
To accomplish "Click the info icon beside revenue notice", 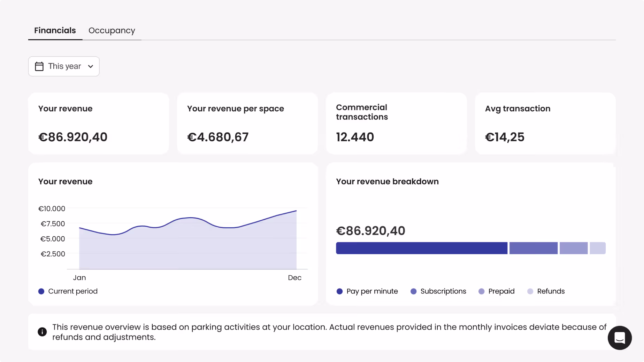I will click(x=42, y=332).
